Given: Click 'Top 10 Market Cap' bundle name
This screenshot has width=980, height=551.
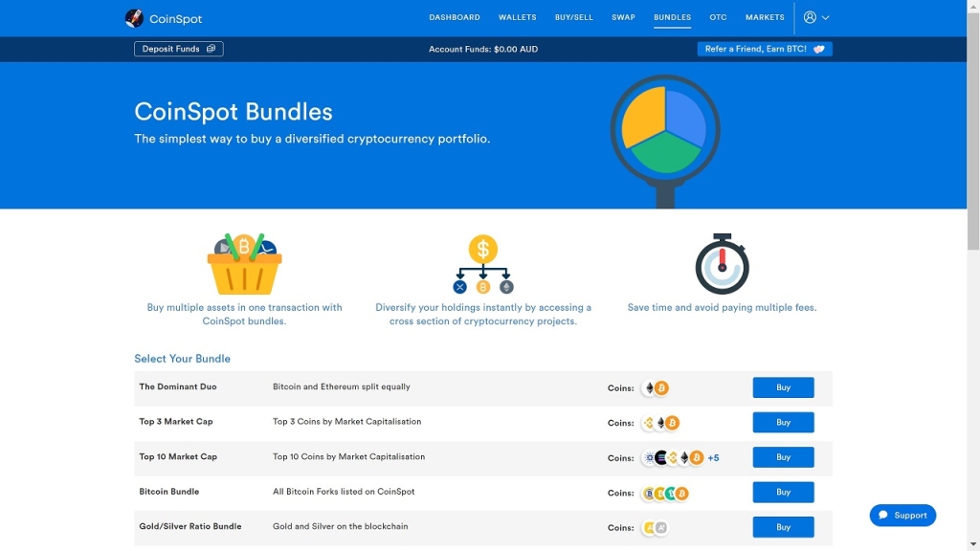Looking at the screenshot, I should click(x=178, y=456).
